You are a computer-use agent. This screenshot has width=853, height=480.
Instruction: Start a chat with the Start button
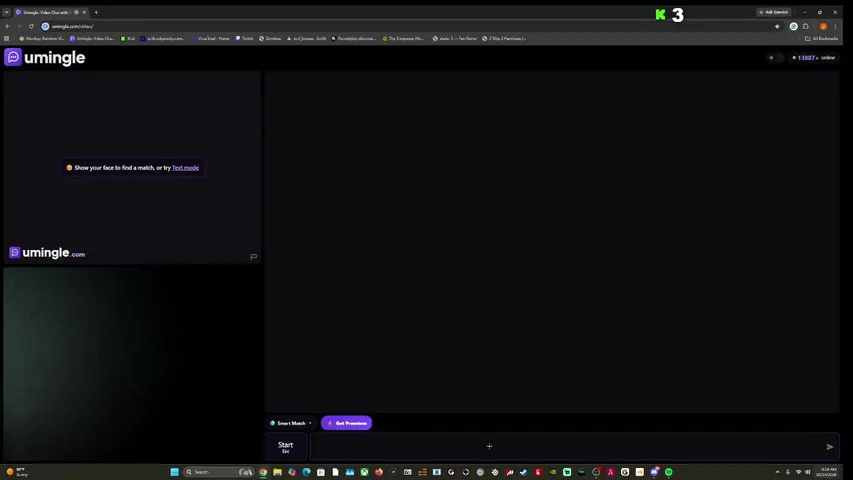pyautogui.click(x=286, y=447)
